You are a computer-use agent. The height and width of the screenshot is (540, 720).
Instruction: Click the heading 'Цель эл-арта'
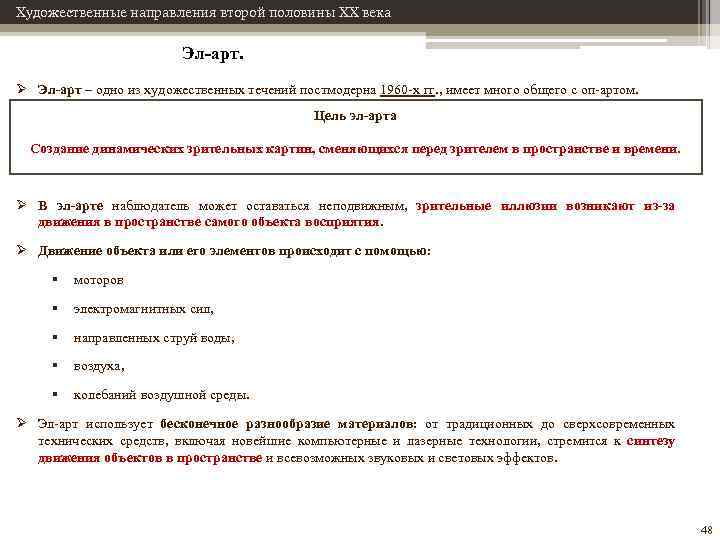coord(355,116)
